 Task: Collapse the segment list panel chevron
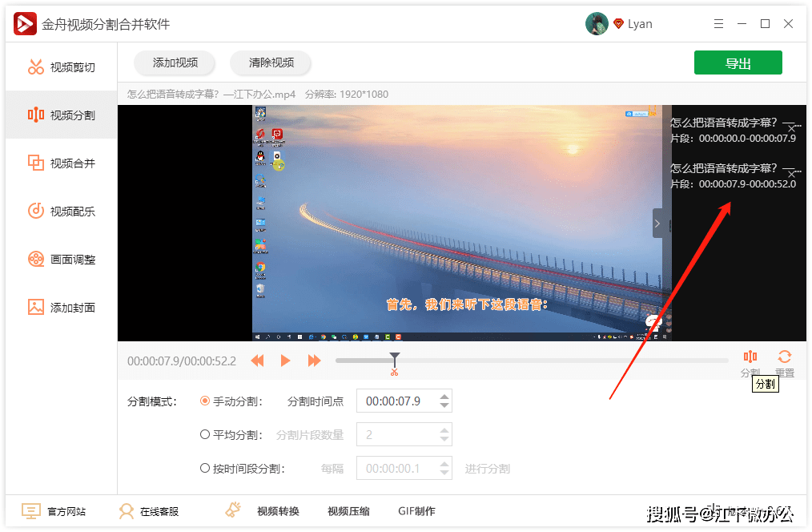tap(657, 224)
